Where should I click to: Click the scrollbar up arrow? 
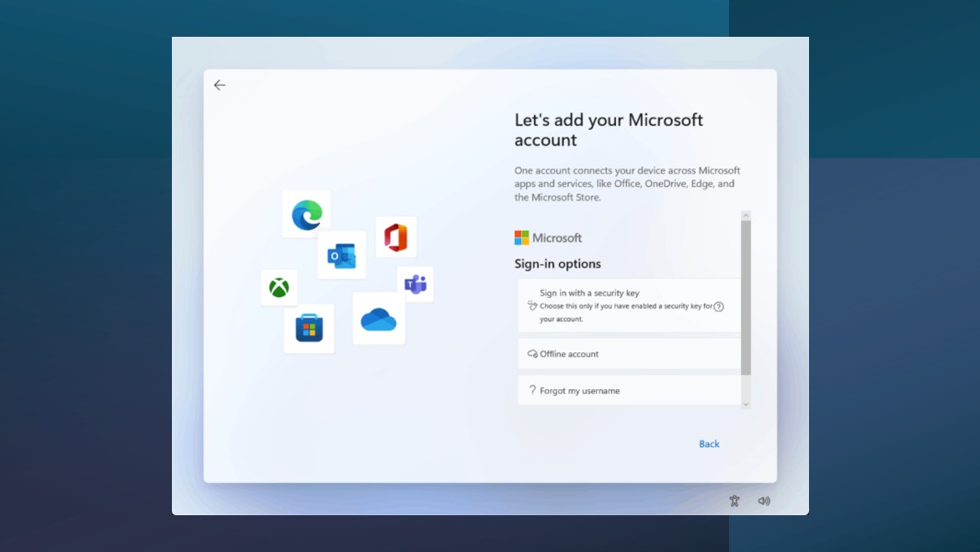tap(746, 215)
